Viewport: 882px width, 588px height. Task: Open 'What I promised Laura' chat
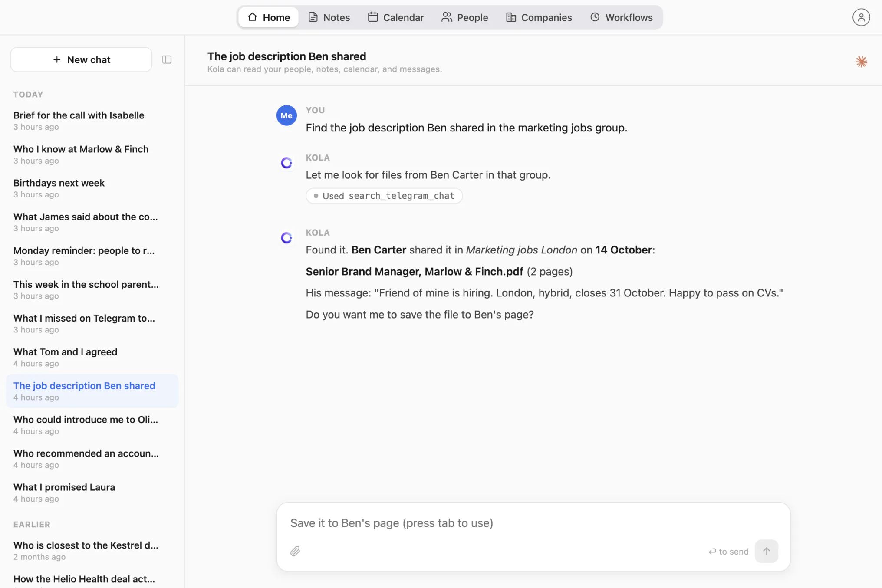coord(92,493)
